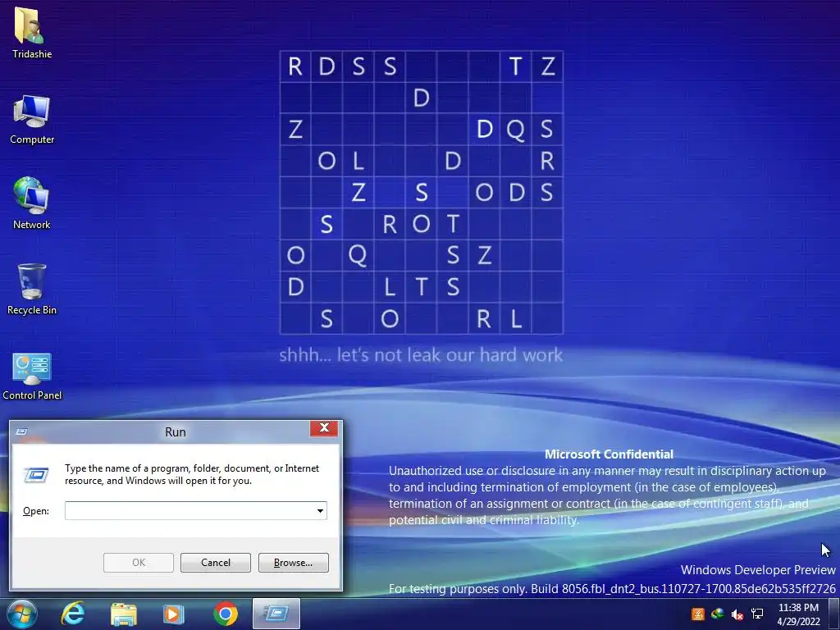Click the Show desktop button on the taskbar edge
This screenshot has height=630, width=840.
coord(834,614)
